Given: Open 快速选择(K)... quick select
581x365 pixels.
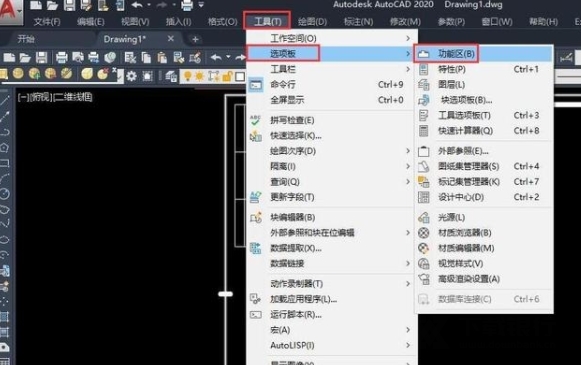Looking at the screenshot, I should pyautogui.click(x=332, y=136).
